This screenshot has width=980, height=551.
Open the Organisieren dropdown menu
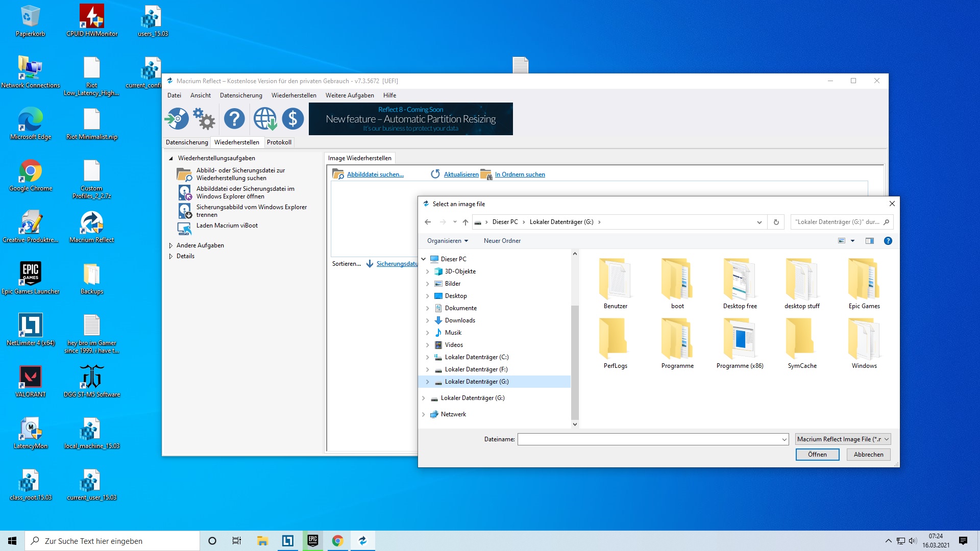(x=448, y=241)
